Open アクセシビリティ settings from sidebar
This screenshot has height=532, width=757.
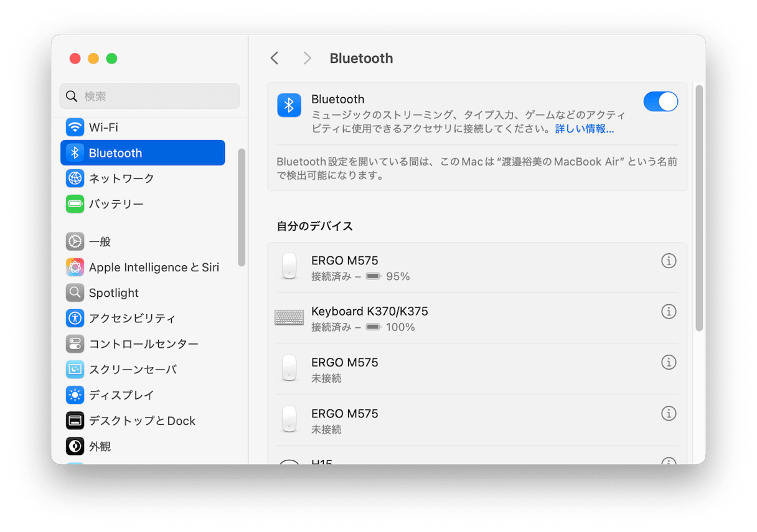pyautogui.click(x=75, y=318)
